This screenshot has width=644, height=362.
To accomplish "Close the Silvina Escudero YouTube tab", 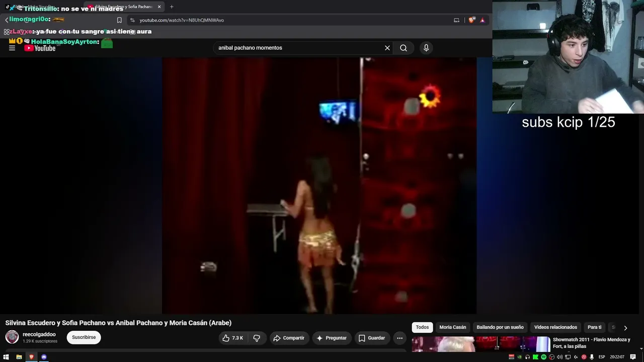I will coord(159,7).
